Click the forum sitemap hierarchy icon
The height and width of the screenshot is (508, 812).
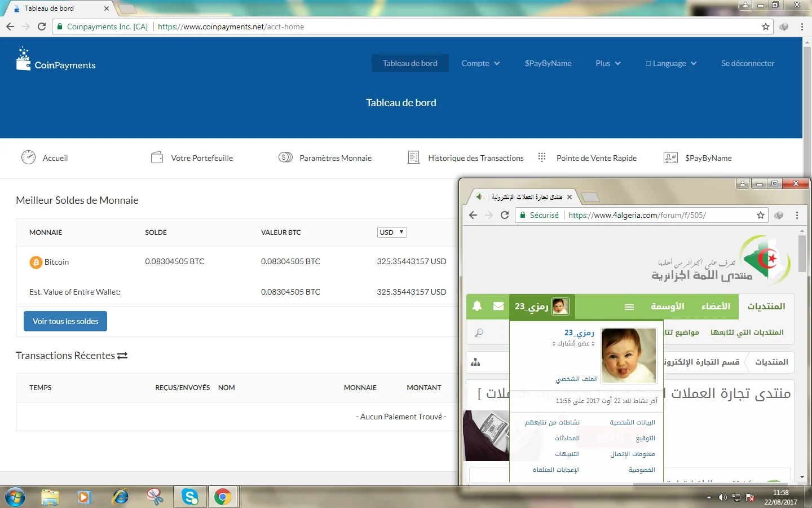click(475, 362)
